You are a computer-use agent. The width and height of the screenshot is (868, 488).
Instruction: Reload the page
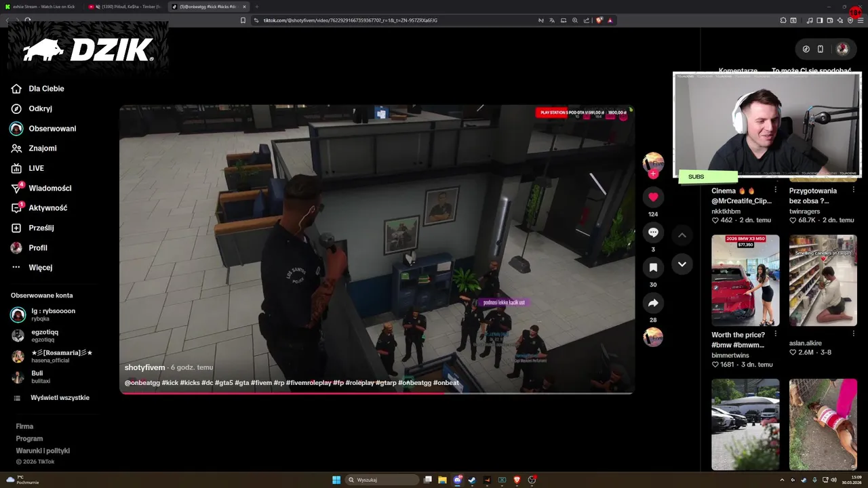(28, 20)
